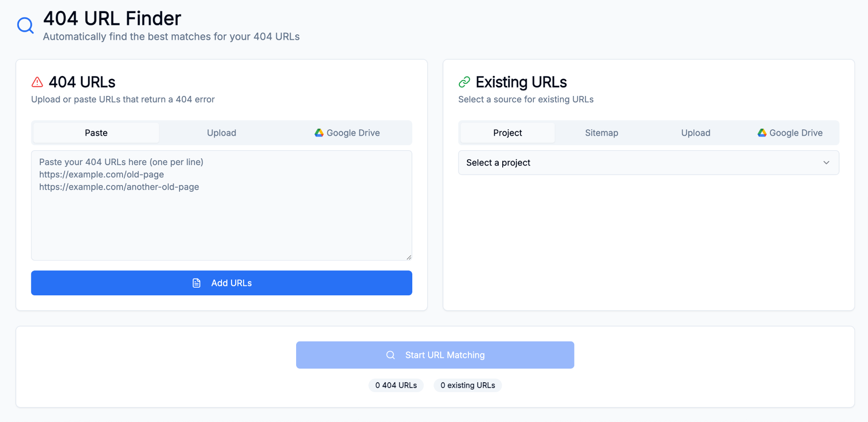Screen dimensions: 868x422
Task: Open the Select a project dropdown
Action: (649, 162)
